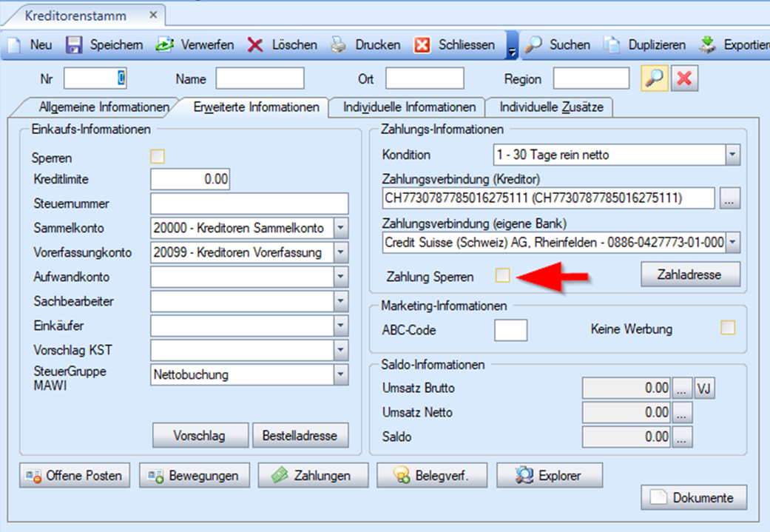Expand the Einkäufer dropdown

[x=341, y=326]
